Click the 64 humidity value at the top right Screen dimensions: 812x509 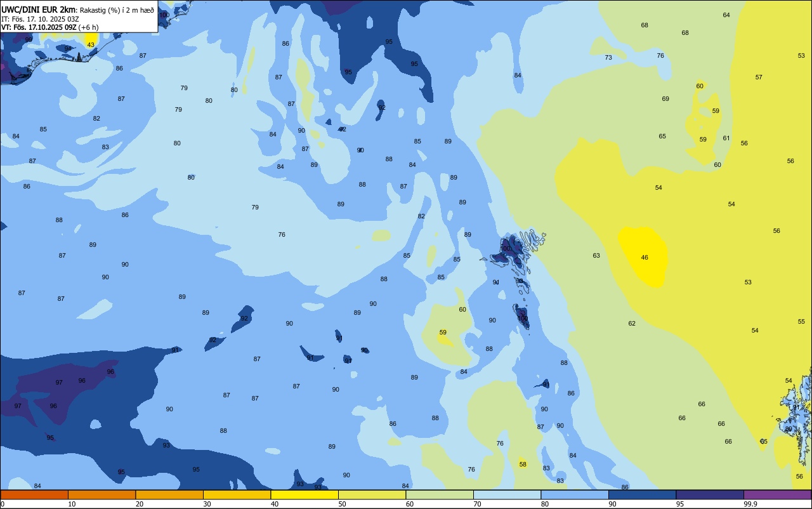coord(726,15)
